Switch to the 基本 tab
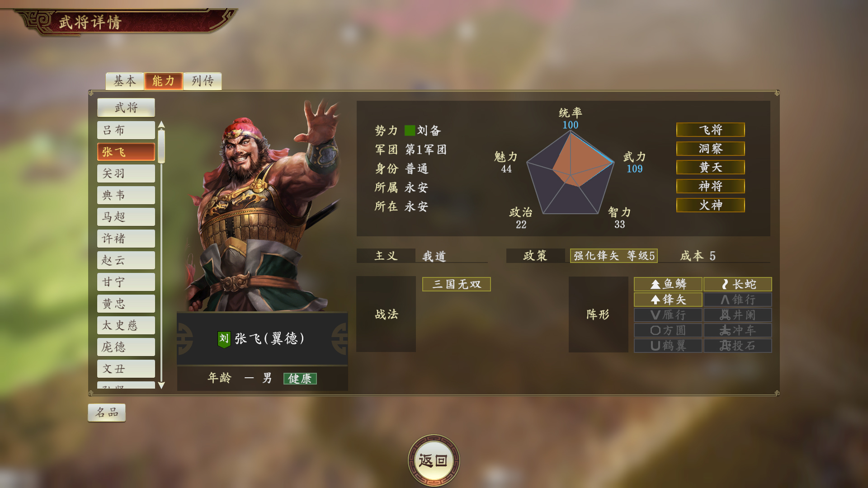Viewport: 868px width, 488px height. point(125,81)
